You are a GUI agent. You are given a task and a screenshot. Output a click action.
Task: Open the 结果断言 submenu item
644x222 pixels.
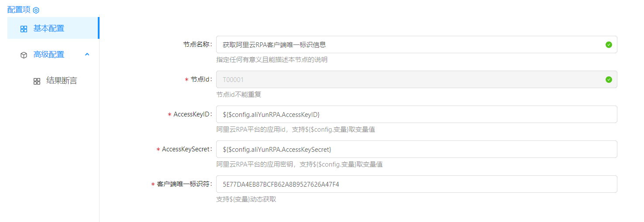(x=62, y=81)
